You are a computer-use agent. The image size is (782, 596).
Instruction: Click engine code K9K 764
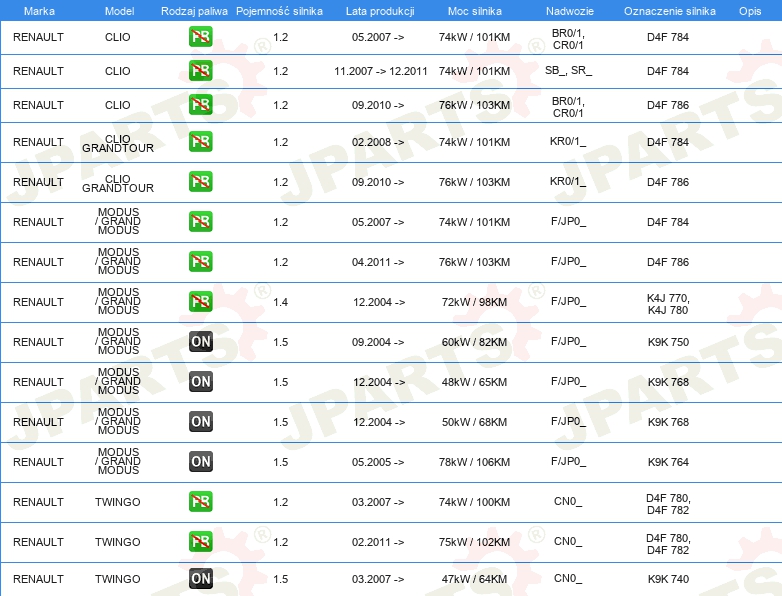pyautogui.click(x=668, y=462)
